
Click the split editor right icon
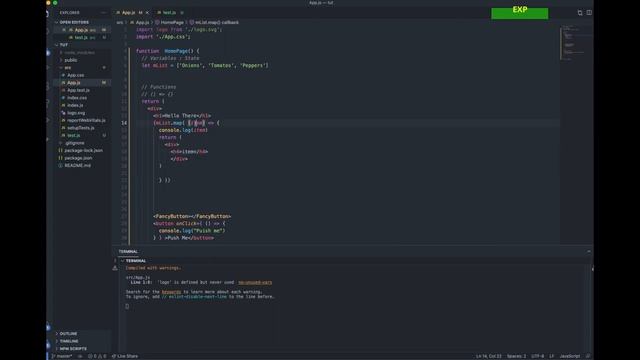pos(589,13)
